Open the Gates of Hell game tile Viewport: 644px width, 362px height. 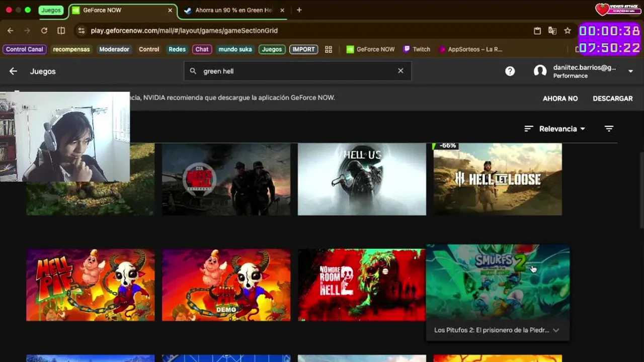[226, 179]
